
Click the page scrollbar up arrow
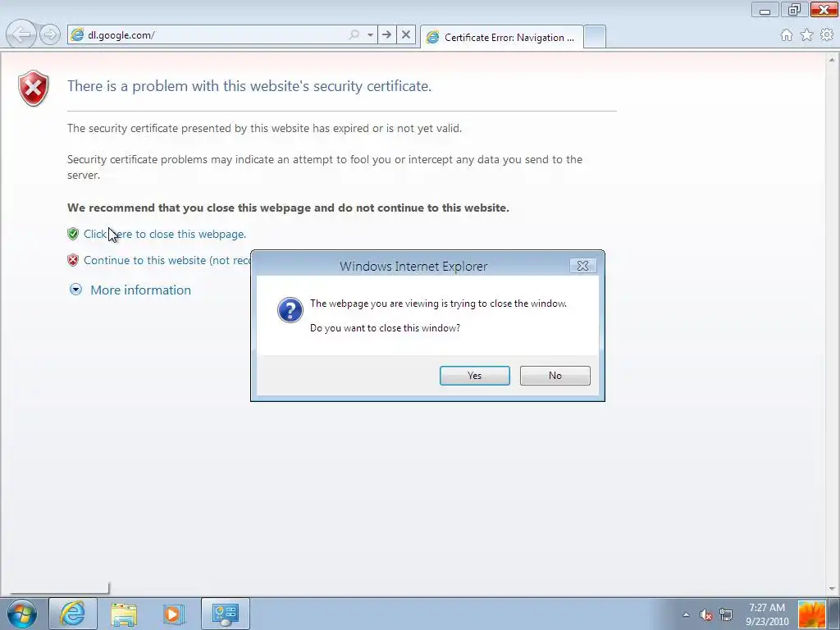tap(833, 58)
